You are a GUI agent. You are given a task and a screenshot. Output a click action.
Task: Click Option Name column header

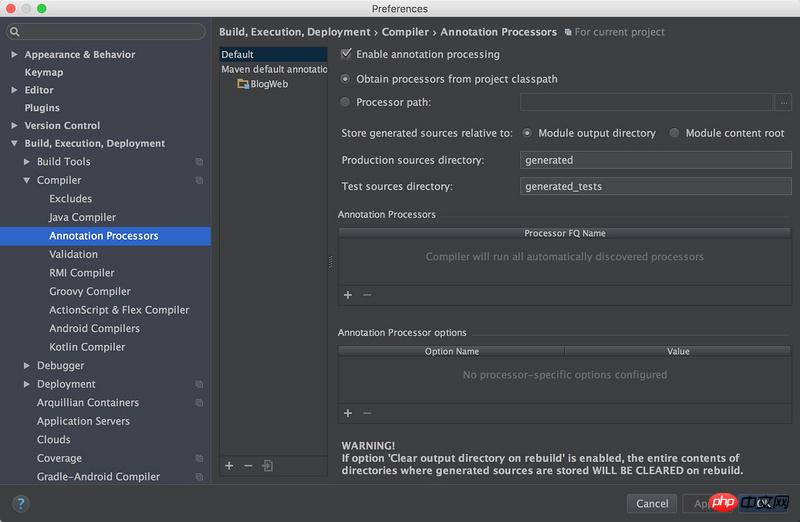click(x=452, y=351)
